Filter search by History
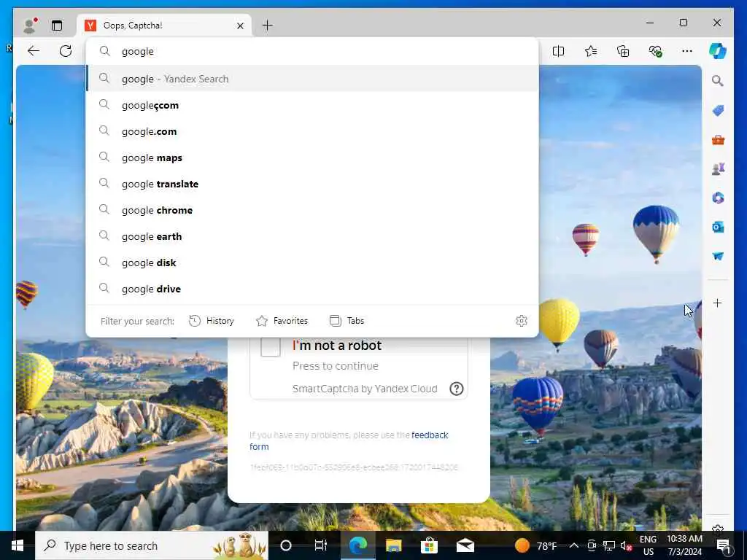This screenshot has height=560, width=747. click(212, 321)
